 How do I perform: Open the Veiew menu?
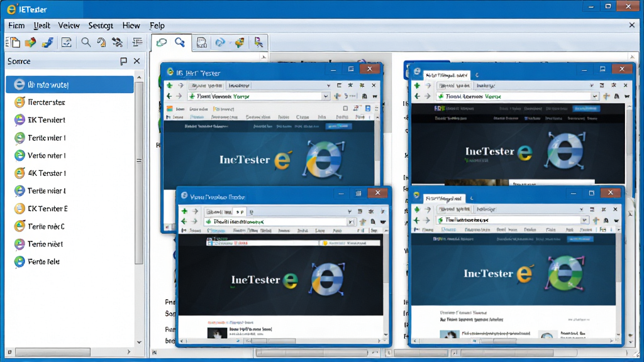[69, 25]
